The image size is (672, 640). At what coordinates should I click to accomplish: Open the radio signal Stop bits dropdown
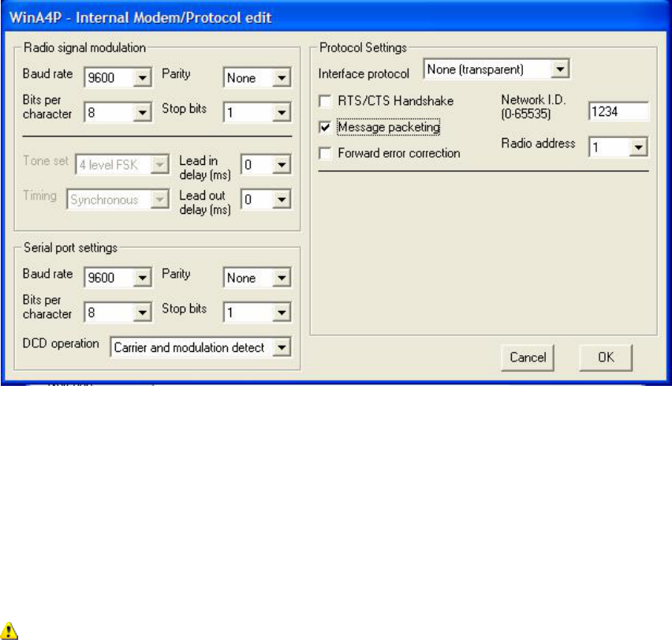[x=256, y=112]
